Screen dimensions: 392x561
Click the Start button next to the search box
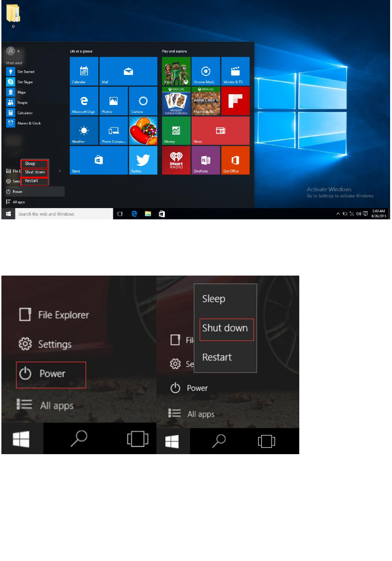[8, 214]
